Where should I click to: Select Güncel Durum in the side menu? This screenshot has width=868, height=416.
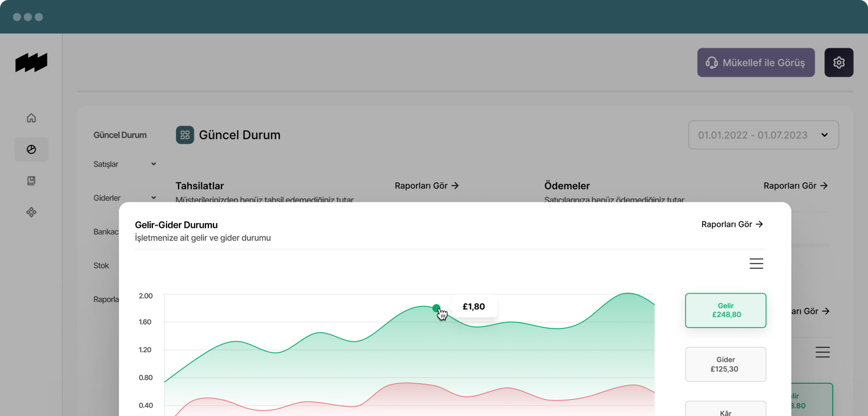click(x=120, y=135)
